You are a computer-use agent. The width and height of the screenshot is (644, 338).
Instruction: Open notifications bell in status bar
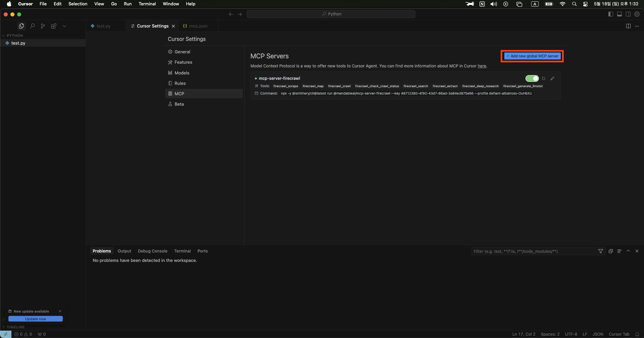(x=637, y=334)
